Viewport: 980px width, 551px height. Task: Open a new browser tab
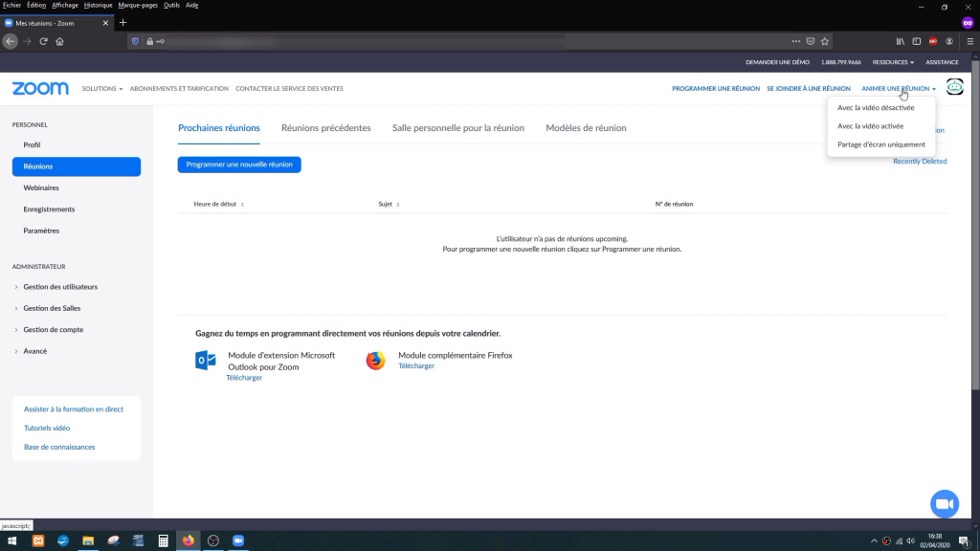[123, 23]
